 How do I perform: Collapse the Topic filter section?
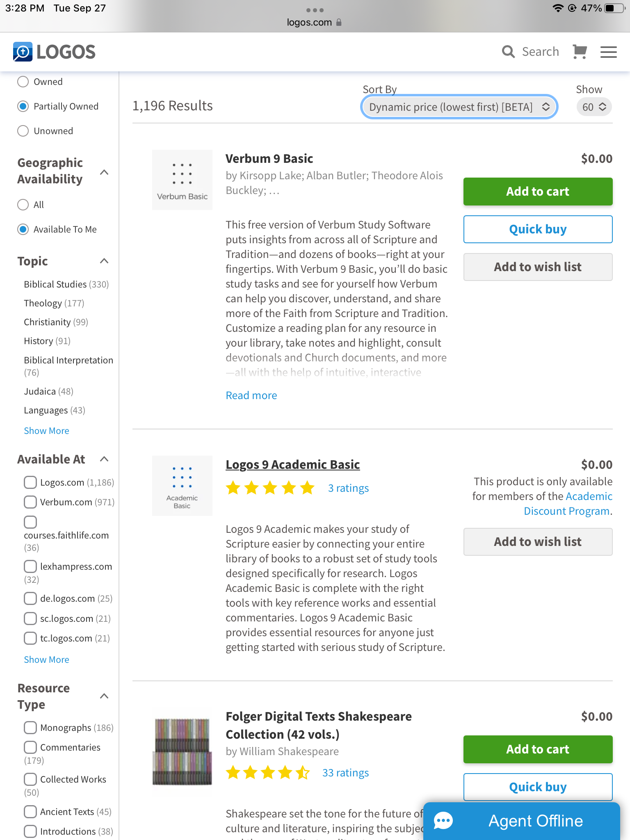[104, 261]
